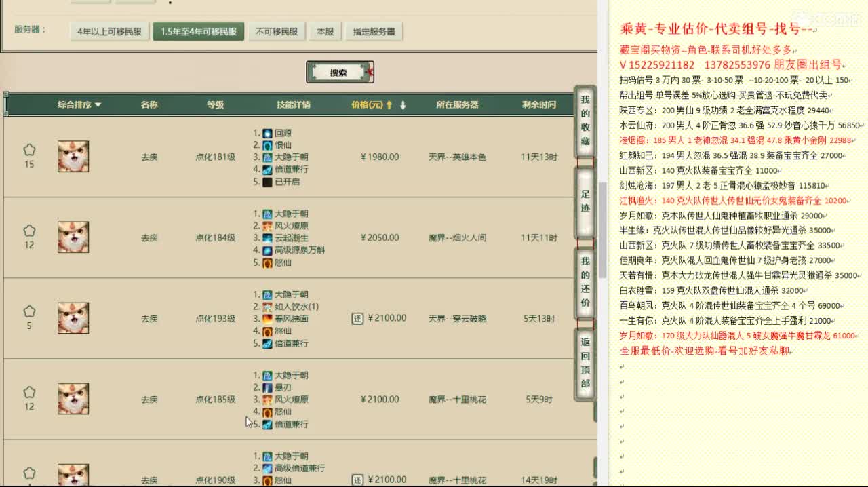
Task: Click the 云起潮生 skill icon
Action: click(267, 238)
